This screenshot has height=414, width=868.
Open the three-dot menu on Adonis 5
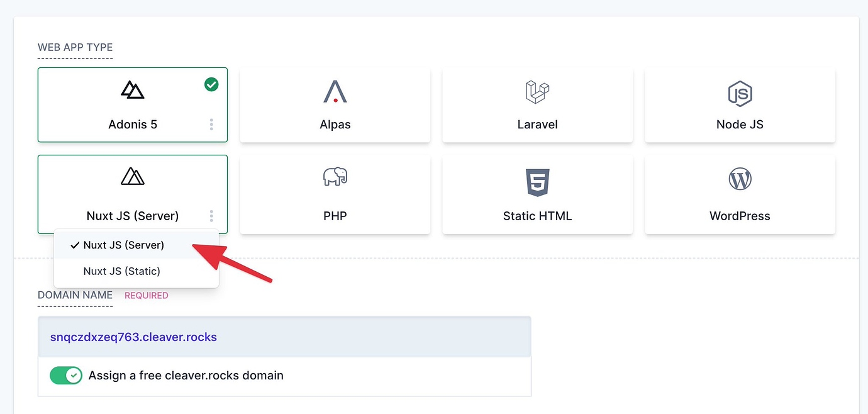coord(211,124)
